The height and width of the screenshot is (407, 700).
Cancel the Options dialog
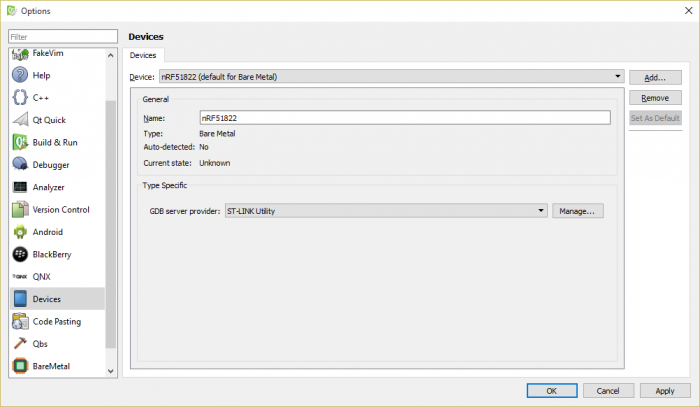pyautogui.click(x=608, y=390)
